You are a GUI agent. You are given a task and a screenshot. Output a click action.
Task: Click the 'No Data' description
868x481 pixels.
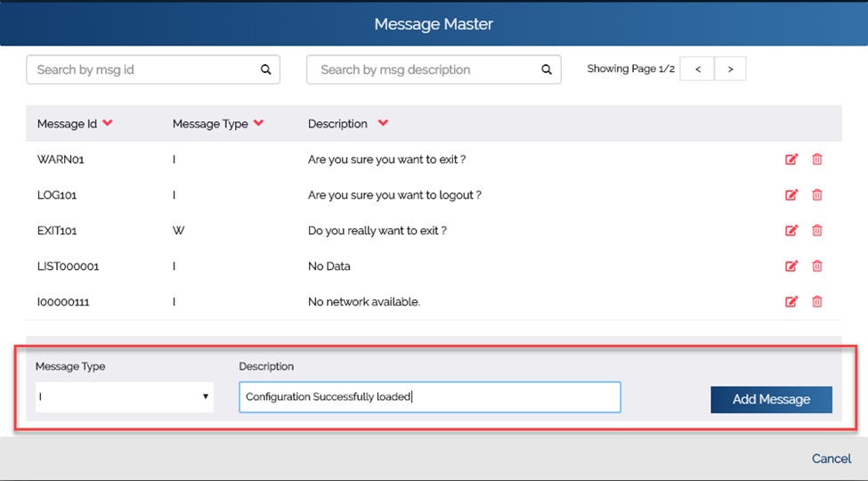click(x=329, y=266)
